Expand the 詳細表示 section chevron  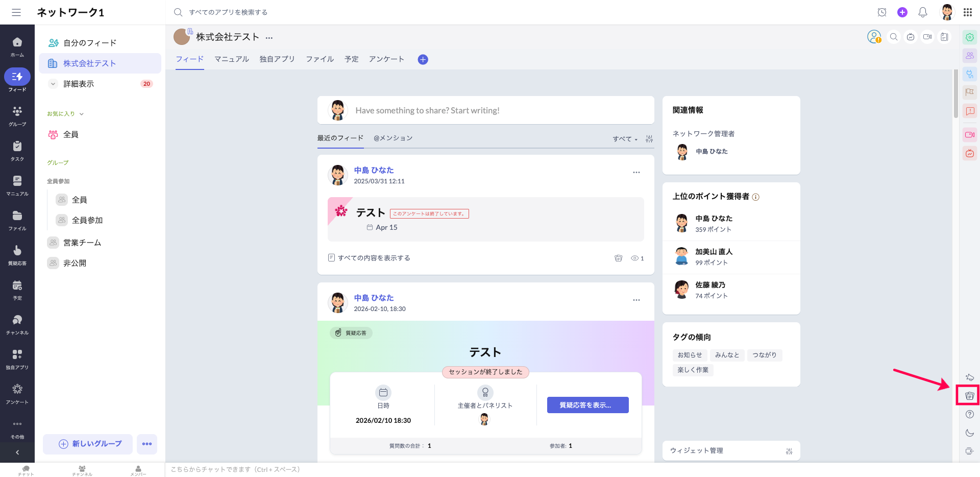coord(53,84)
